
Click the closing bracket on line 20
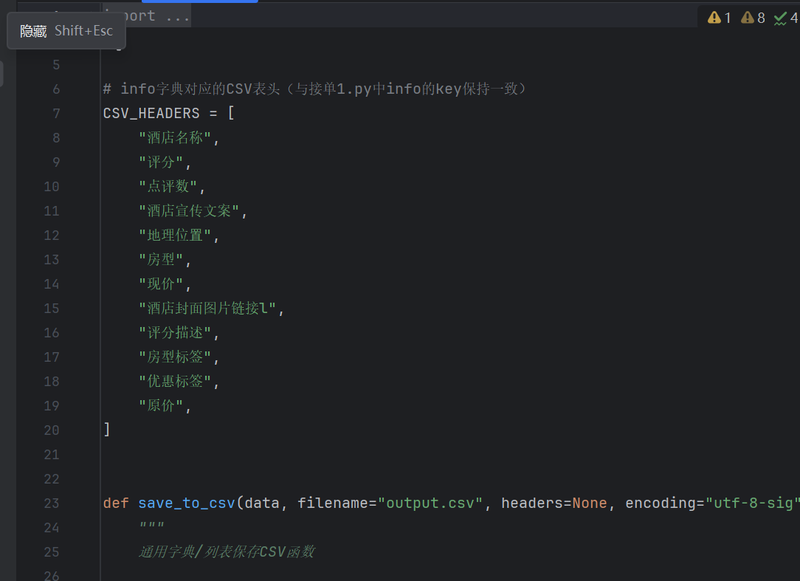coord(107,430)
